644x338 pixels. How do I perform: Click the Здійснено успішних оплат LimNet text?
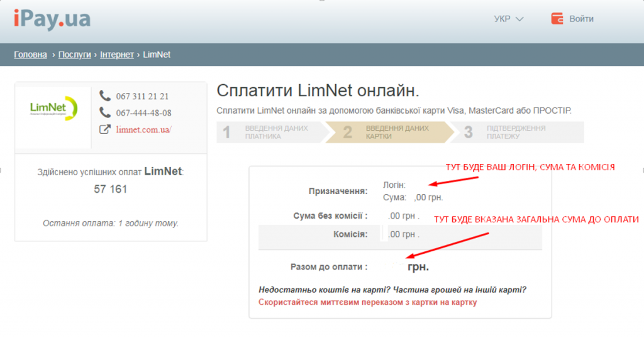point(111,172)
